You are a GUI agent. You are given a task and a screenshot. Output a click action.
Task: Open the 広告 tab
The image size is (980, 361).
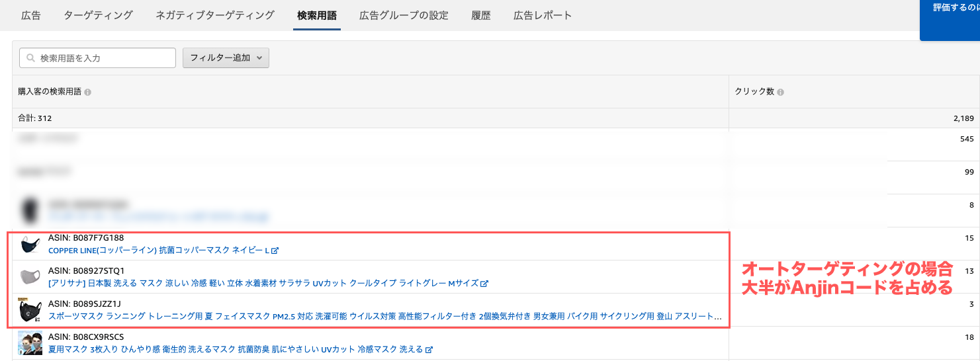click(x=30, y=15)
